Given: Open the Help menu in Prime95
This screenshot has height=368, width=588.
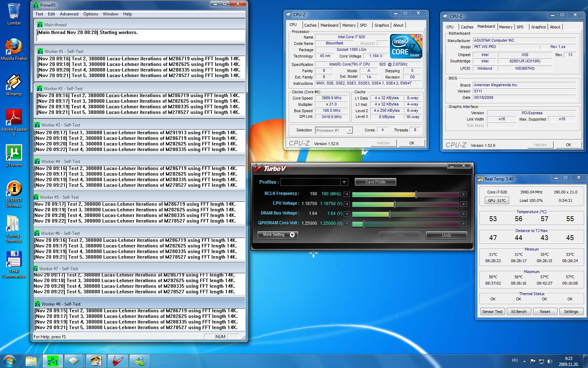Looking at the screenshot, I should point(127,14).
